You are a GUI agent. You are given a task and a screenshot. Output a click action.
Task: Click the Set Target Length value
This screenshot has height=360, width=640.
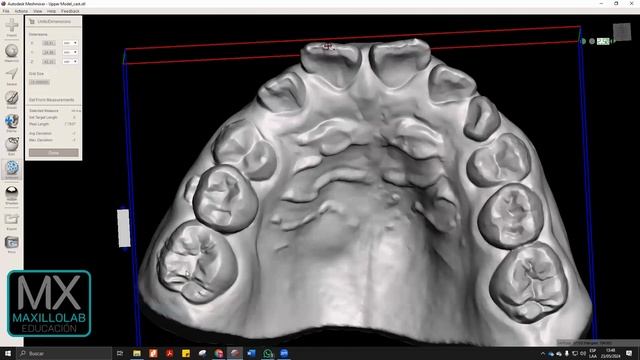point(74,117)
